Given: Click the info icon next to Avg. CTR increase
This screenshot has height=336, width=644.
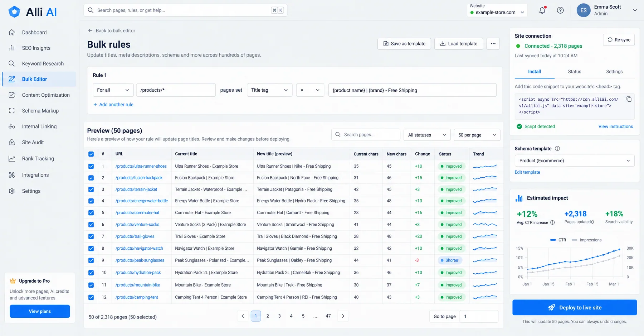Looking at the screenshot, I should [x=552, y=222].
